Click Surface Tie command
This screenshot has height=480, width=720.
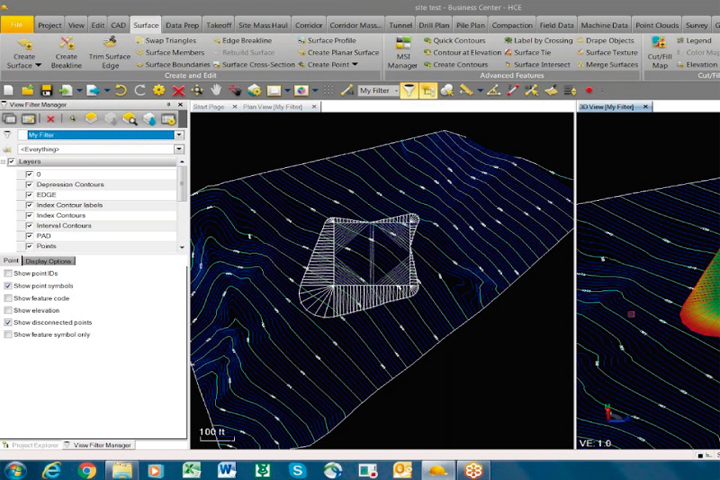point(528,52)
